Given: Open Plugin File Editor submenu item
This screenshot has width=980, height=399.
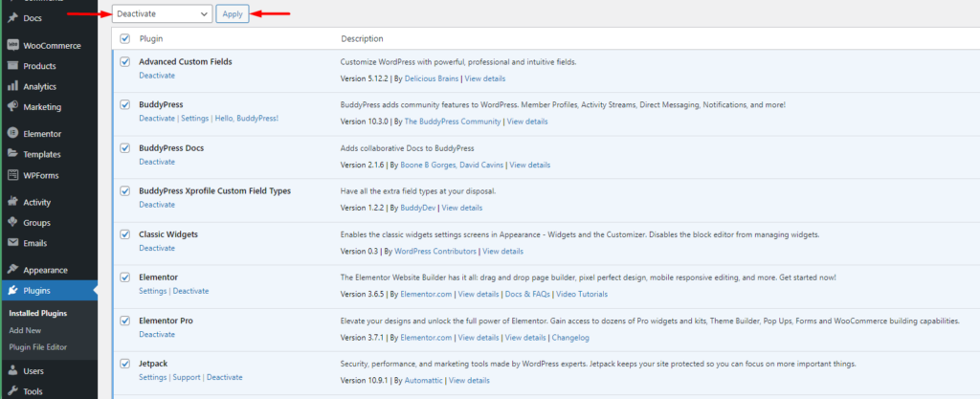Looking at the screenshot, I should tap(38, 347).
